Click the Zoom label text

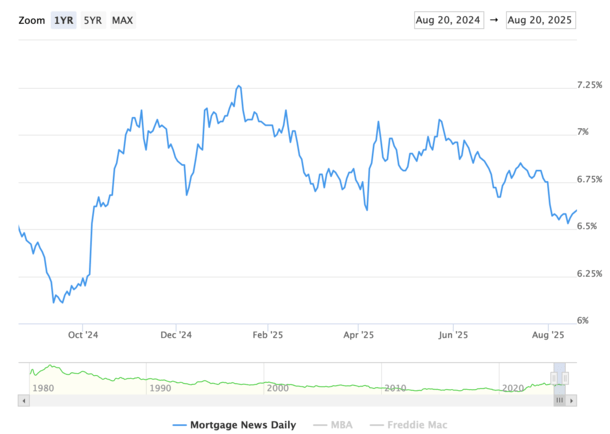pos(32,20)
